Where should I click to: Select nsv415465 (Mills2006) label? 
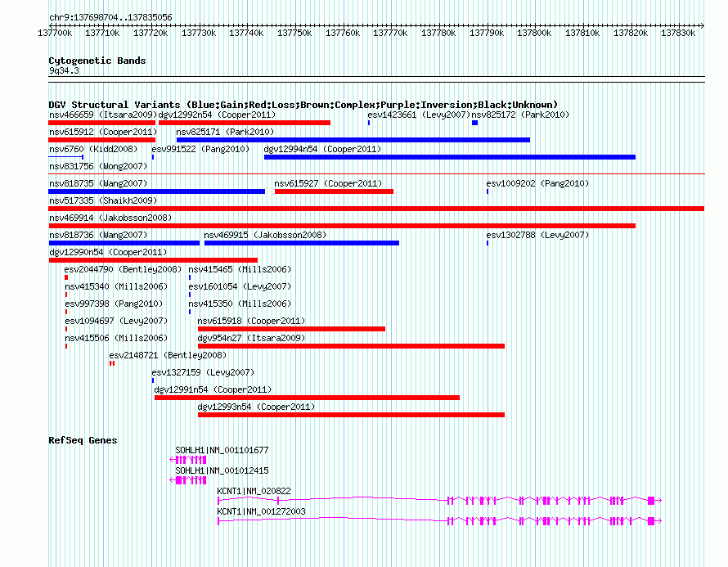(x=240, y=269)
